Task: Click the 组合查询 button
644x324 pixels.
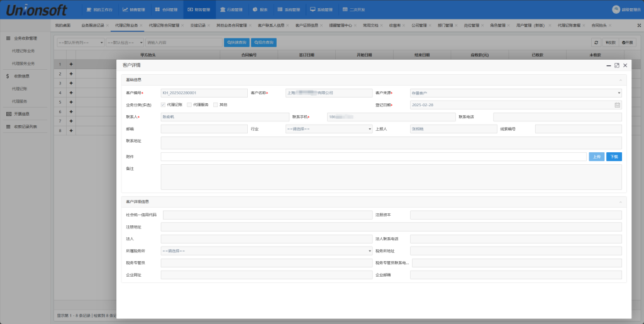Action: click(264, 42)
